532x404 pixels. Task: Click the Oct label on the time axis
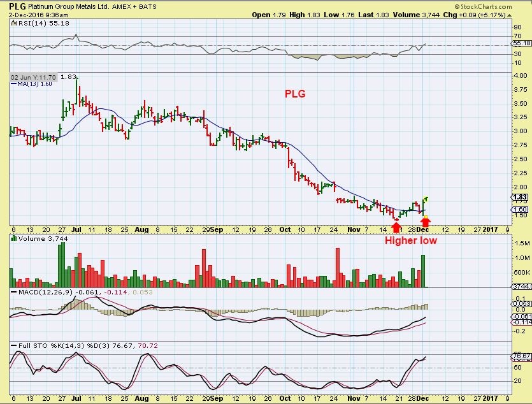point(284,229)
